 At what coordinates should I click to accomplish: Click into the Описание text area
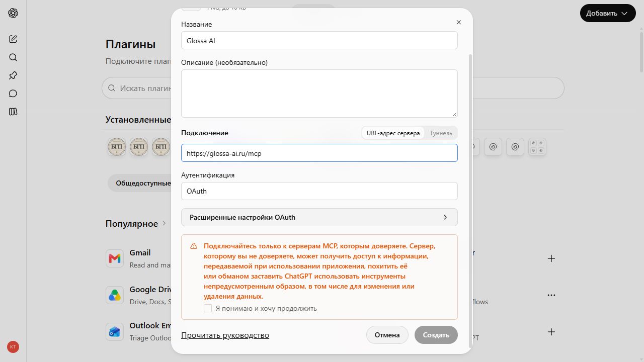coord(319,94)
